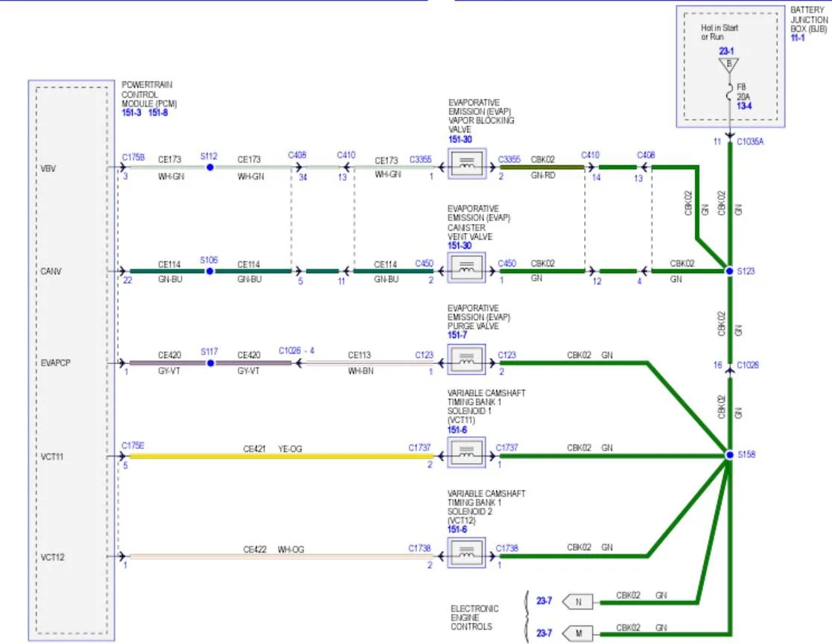Click the CE113 wire circuit label
The width and height of the screenshot is (832, 644).
pyautogui.click(x=359, y=355)
